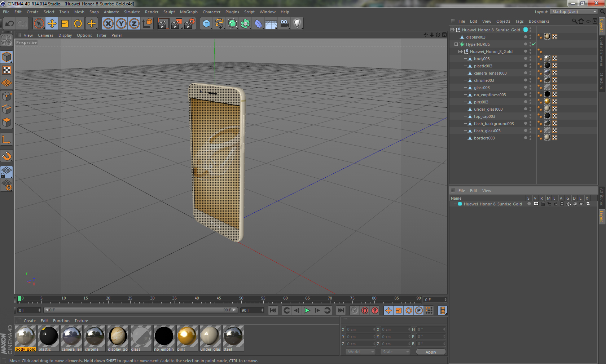Select camera_lenses003 in object tree
The width and height of the screenshot is (606, 364).
click(490, 73)
